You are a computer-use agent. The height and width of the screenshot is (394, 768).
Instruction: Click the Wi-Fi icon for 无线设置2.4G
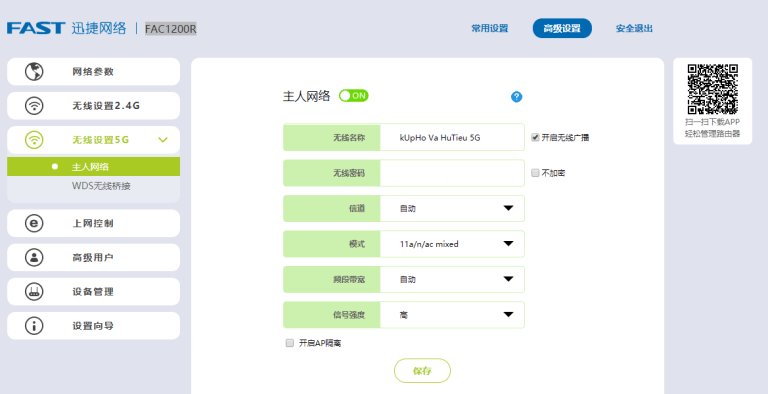[34, 106]
